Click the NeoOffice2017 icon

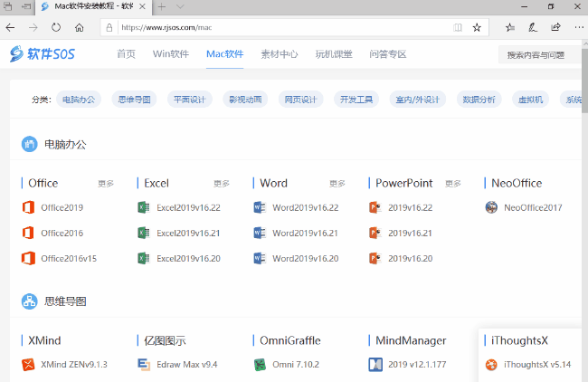pos(491,207)
